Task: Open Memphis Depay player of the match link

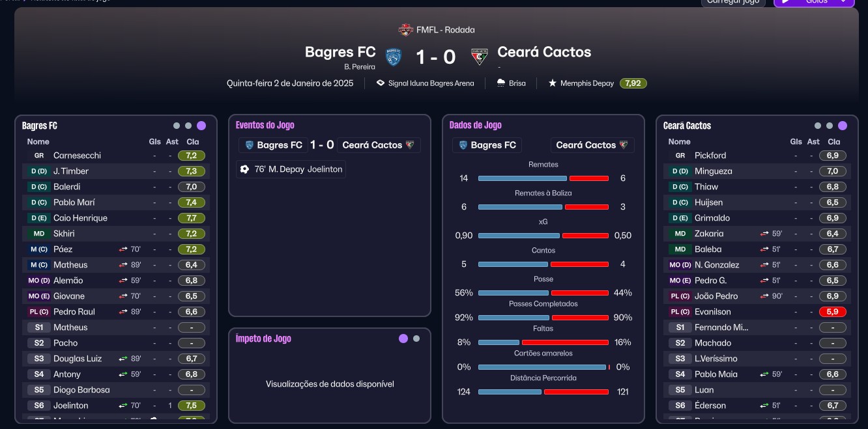Action: 587,83
